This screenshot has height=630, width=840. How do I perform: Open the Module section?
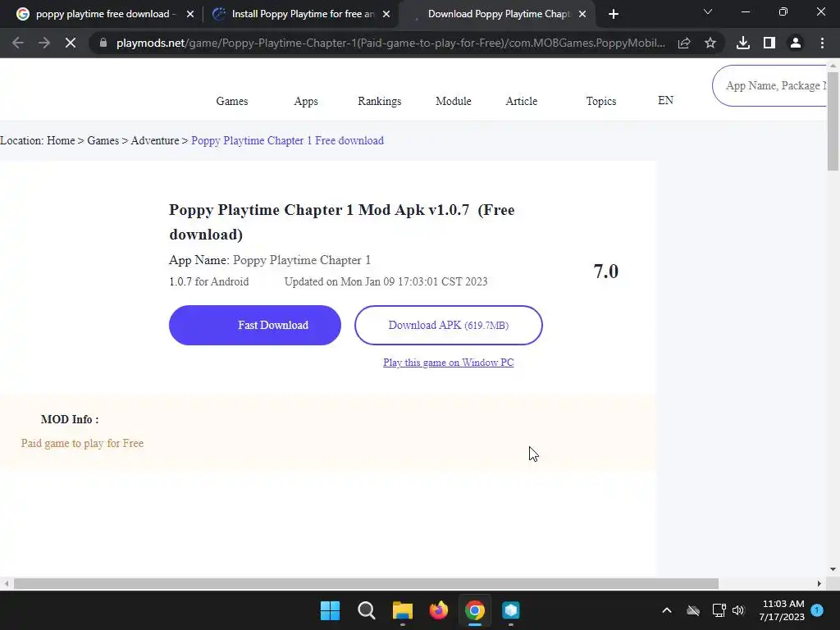(x=453, y=101)
